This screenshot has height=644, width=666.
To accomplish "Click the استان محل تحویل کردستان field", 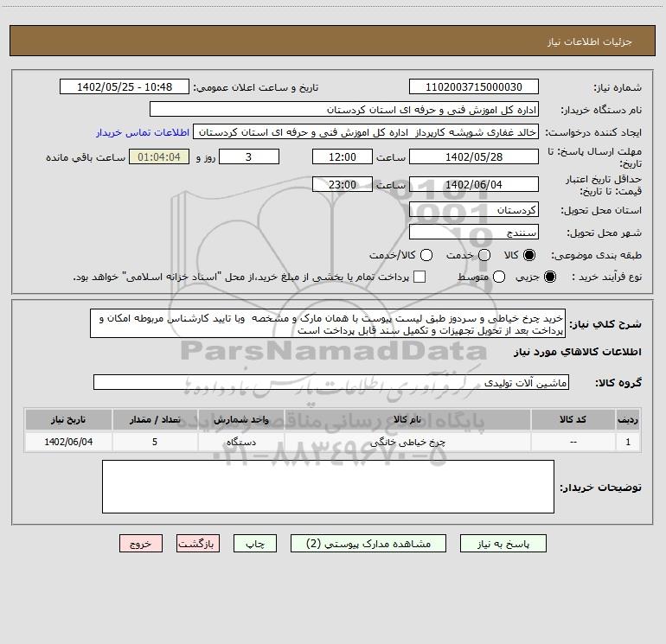I will pyautogui.click(x=474, y=210).
